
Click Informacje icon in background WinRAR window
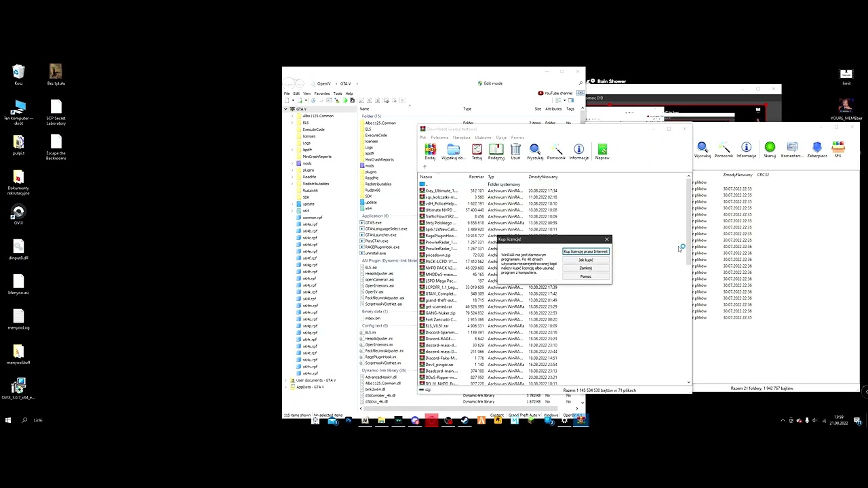[746, 148]
